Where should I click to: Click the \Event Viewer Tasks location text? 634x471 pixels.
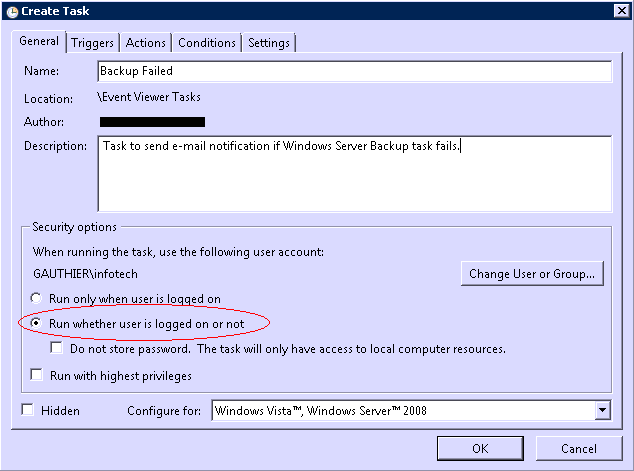149,97
